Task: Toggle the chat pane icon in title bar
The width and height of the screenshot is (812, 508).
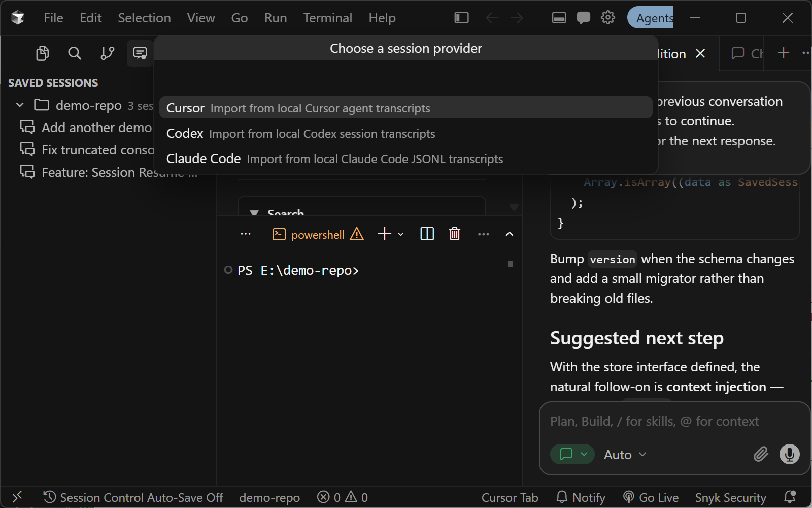Action: tap(584, 18)
